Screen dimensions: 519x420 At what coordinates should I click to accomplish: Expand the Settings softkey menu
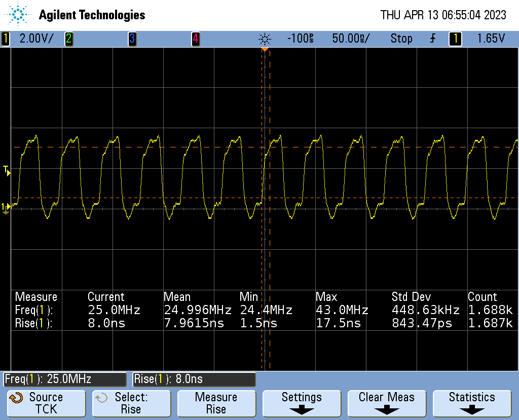(302, 403)
